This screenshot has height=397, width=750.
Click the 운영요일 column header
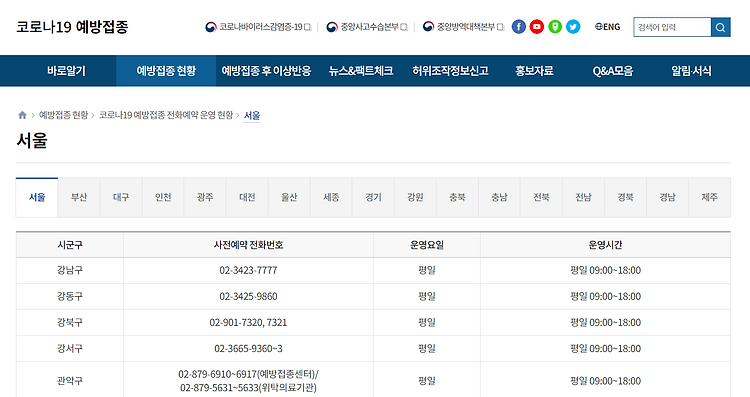pos(427,245)
